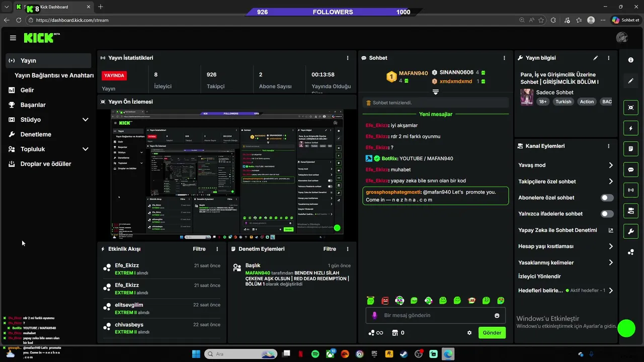Open Etkinlik Akışı Filtre dropdown
Screen dimensions: 644x362
(x=199, y=249)
